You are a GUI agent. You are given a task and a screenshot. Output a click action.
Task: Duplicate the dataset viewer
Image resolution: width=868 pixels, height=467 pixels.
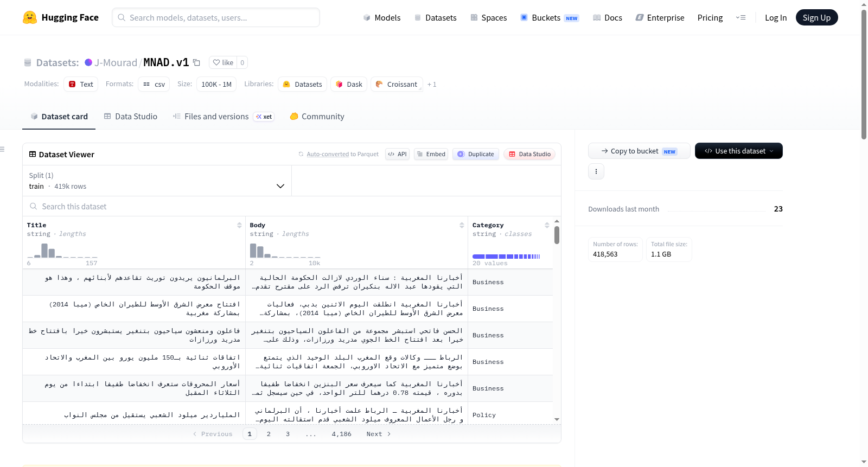476,154
